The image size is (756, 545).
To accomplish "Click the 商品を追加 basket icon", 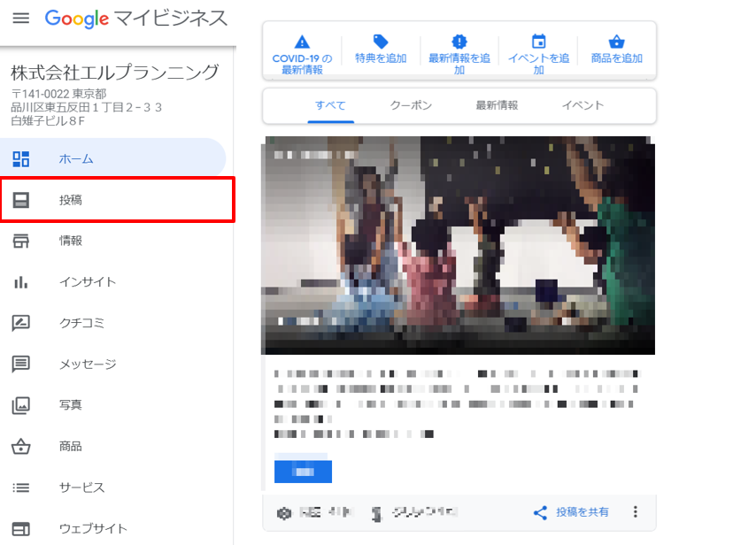I will point(617,42).
